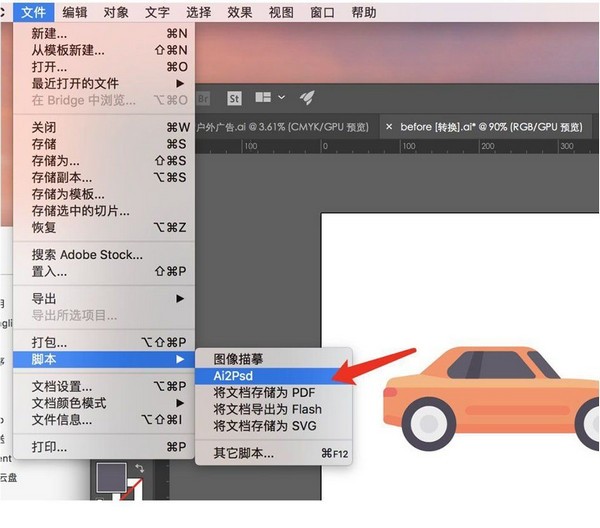Expand 文档颜色模式 submenu
600x528 pixels.
coord(104,403)
